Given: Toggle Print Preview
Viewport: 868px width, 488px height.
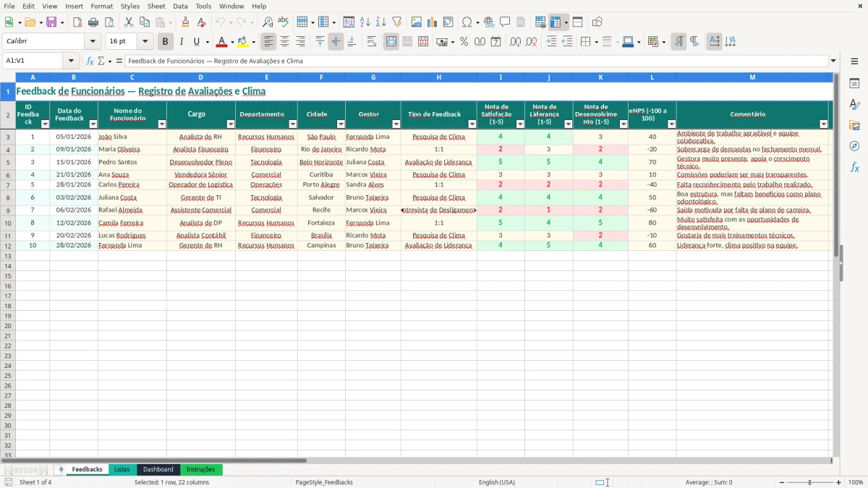Looking at the screenshot, I should pyautogui.click(x=109, y=22).
